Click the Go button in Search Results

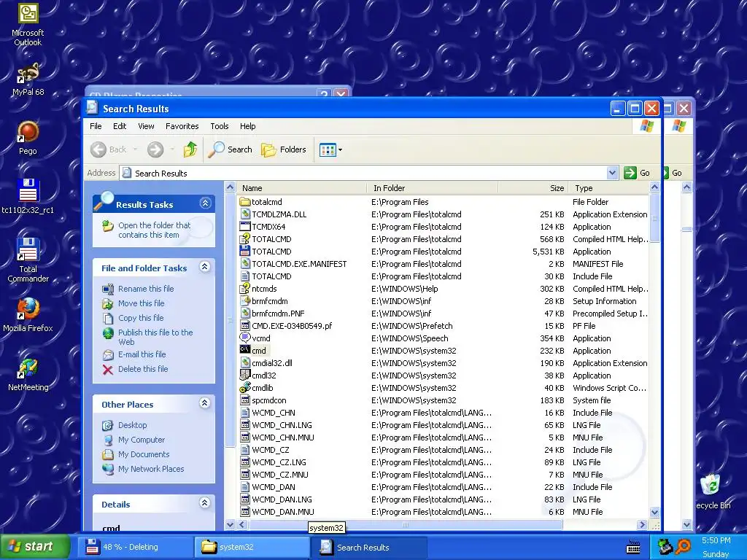coord(638,173)
